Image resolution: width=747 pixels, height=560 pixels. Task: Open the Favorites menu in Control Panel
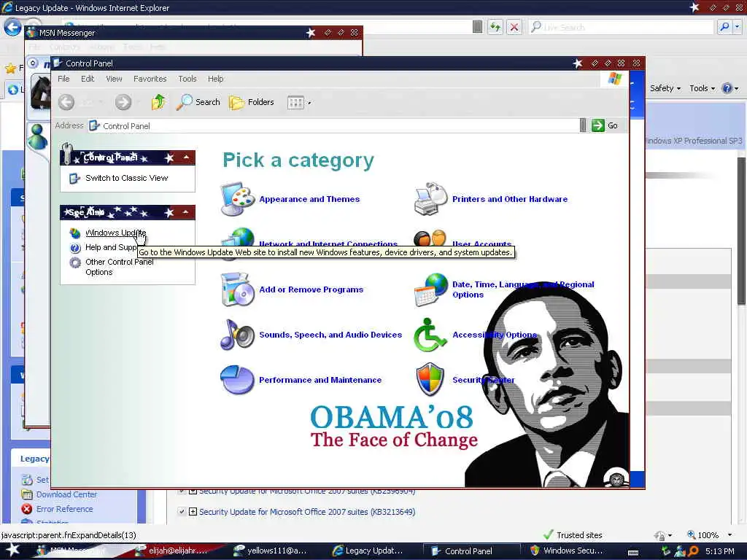(150, 79)
